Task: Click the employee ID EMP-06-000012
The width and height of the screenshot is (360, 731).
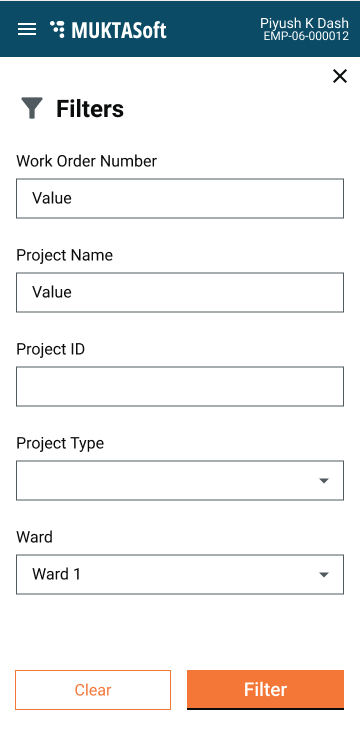Action: (306, 36)
